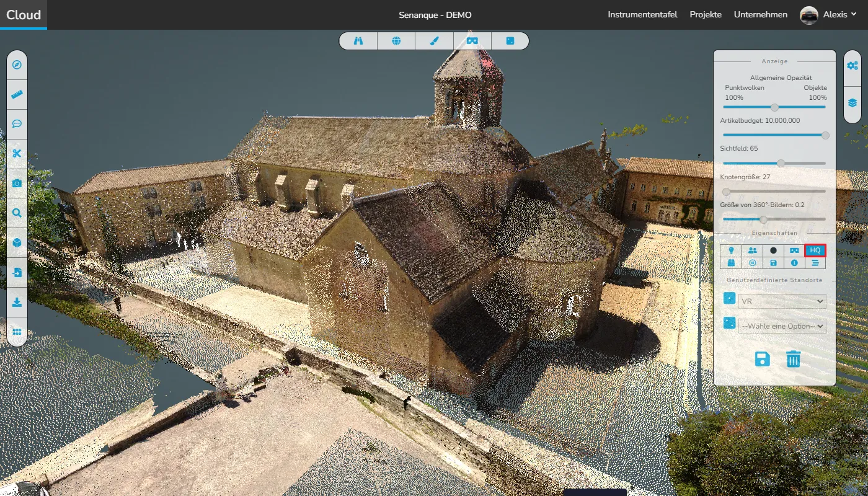Open the Projekte menu

pyautogui.click(x=706, y=14)
